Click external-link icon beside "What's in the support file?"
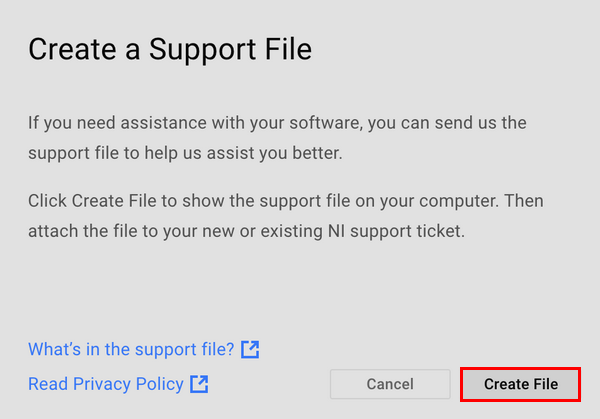 pos(251,349)
